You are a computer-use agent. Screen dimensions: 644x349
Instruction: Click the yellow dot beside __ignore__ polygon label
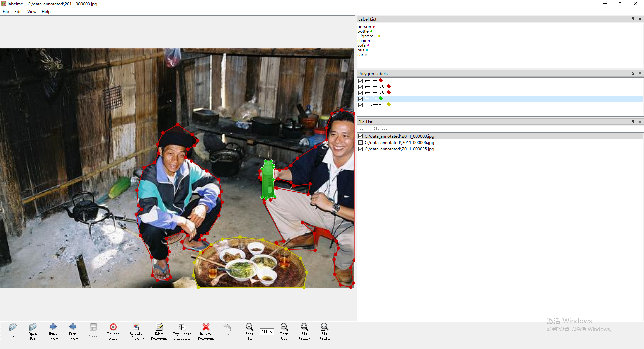point(389,104)
